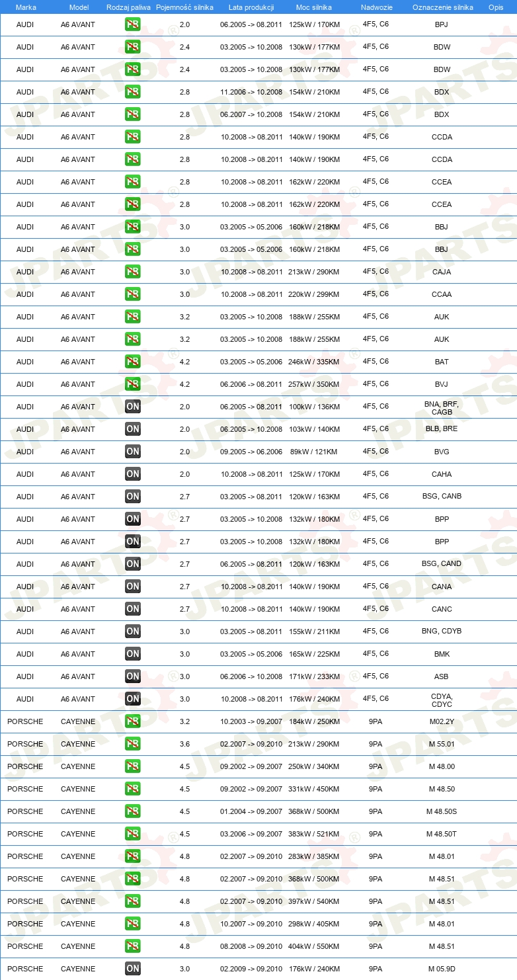
Task: Click the ON icon in the BSG, CANB row
Action: [x=133, y=497]
